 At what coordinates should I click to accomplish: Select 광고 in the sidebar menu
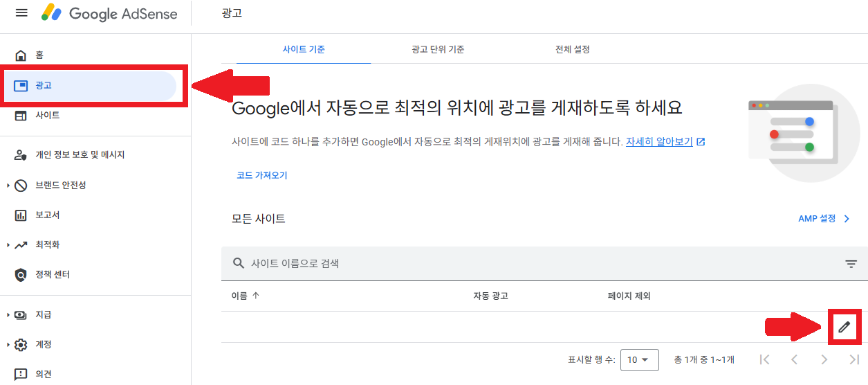coord(89,86)
